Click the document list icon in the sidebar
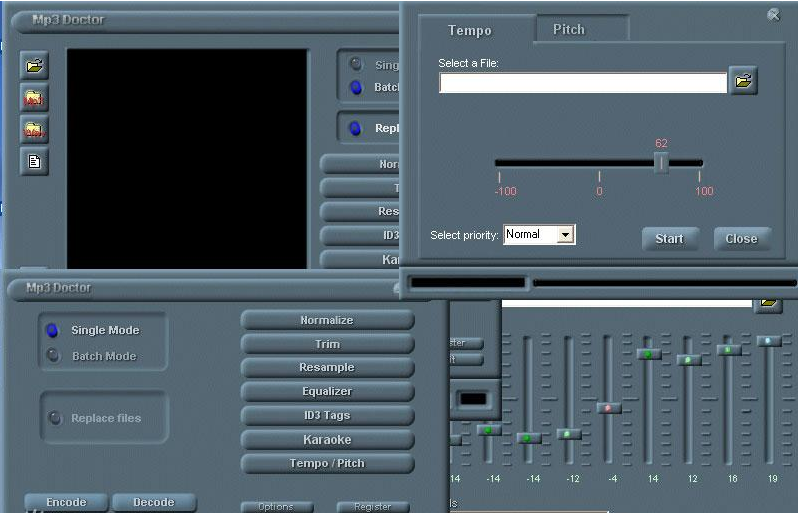 pos(34,162)
